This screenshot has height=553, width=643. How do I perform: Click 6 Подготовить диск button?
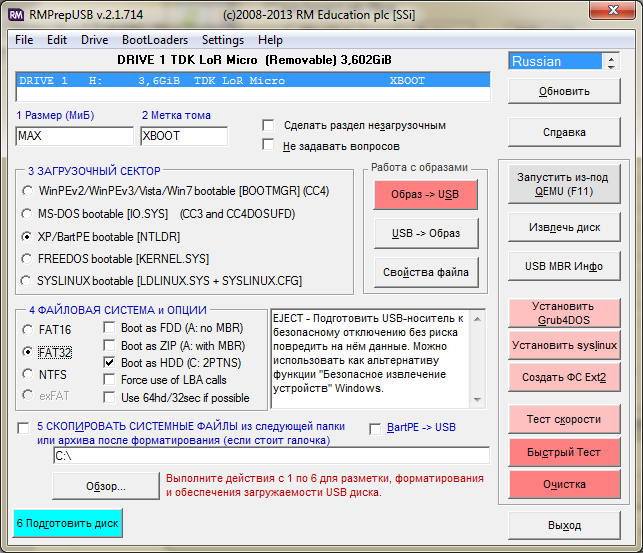[x=68, y=523]
